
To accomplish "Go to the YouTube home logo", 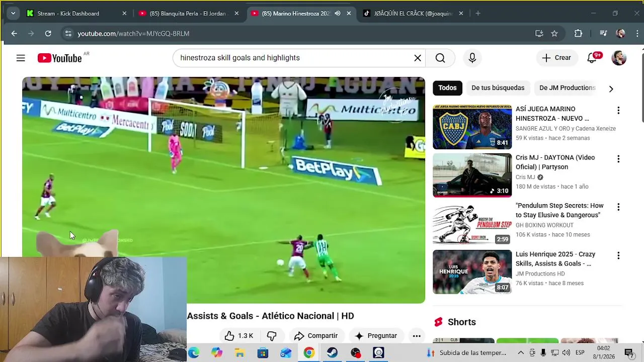I will 59,58.
